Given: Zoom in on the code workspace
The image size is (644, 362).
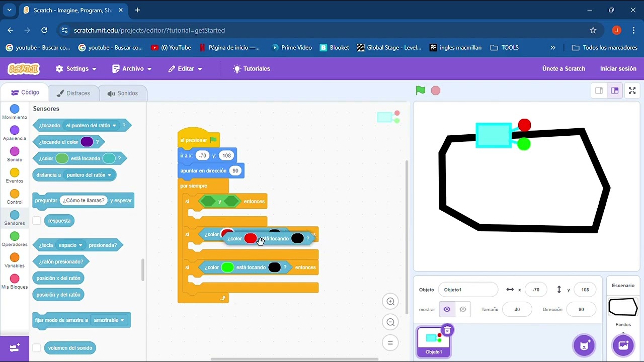Looking at the screenshot, I should (390, 302).
